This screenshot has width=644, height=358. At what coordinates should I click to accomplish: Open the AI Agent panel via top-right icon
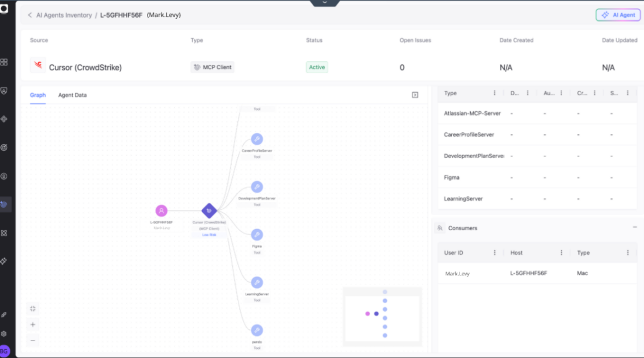coord(618,15)
